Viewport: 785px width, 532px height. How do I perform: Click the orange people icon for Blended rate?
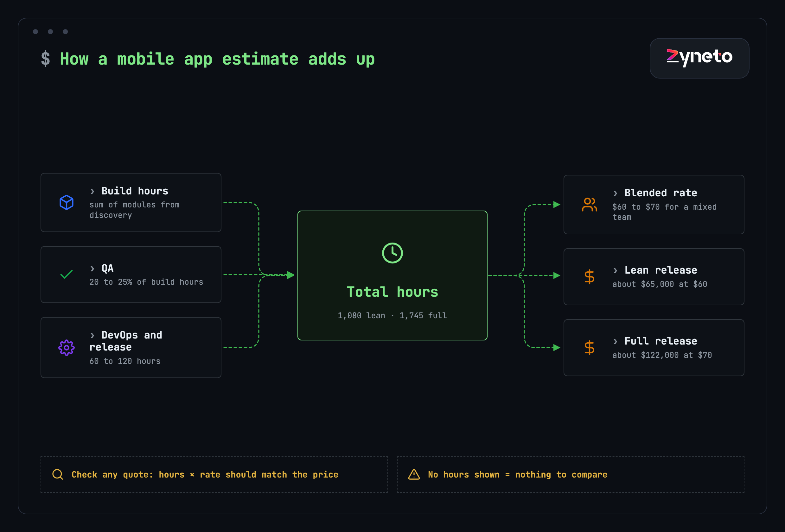click(x=590, y=205)
